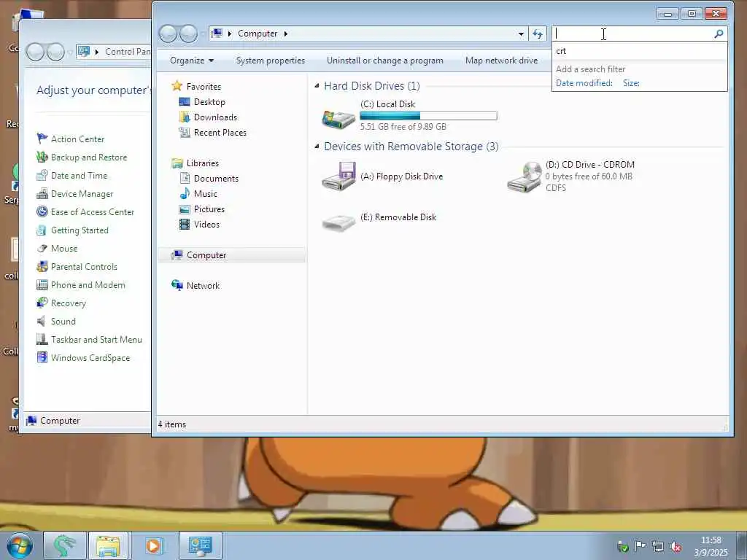This screenshot has width=747, height=560.
Task: Click the C: drive capacity bar
Action: (x=428, y=115)
